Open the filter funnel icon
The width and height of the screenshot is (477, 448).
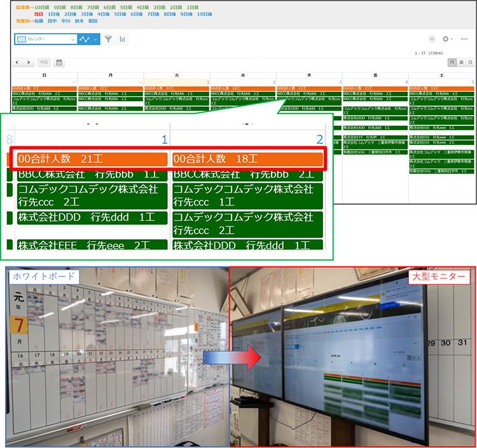[108, 39]
